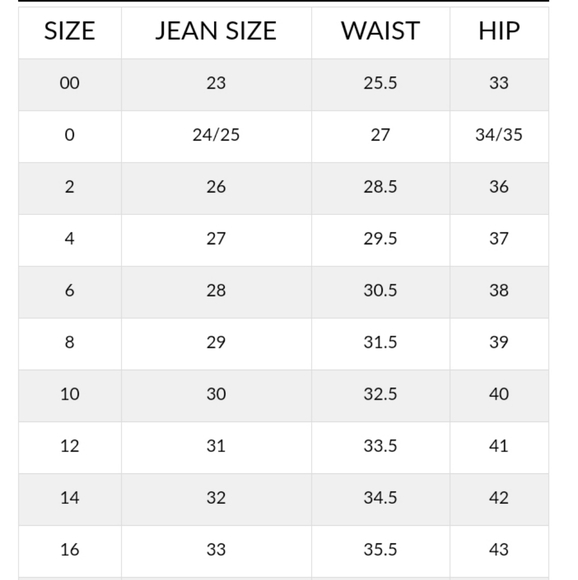
Task: Select the size 00 cell
Action: (70, 82)
